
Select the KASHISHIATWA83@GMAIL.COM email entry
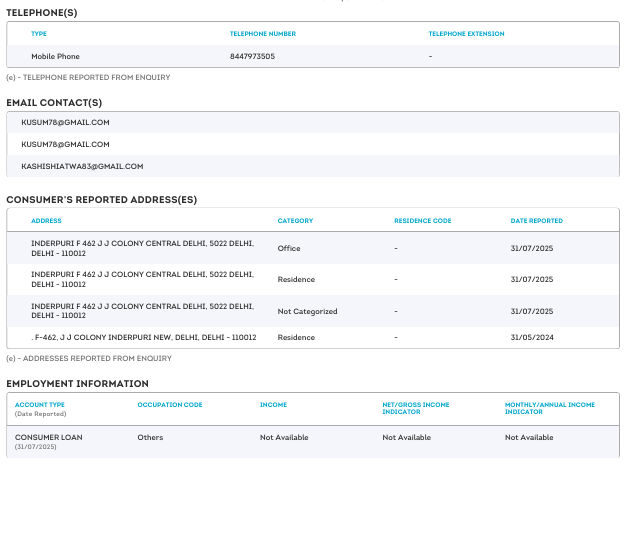(x=82, y=166)
